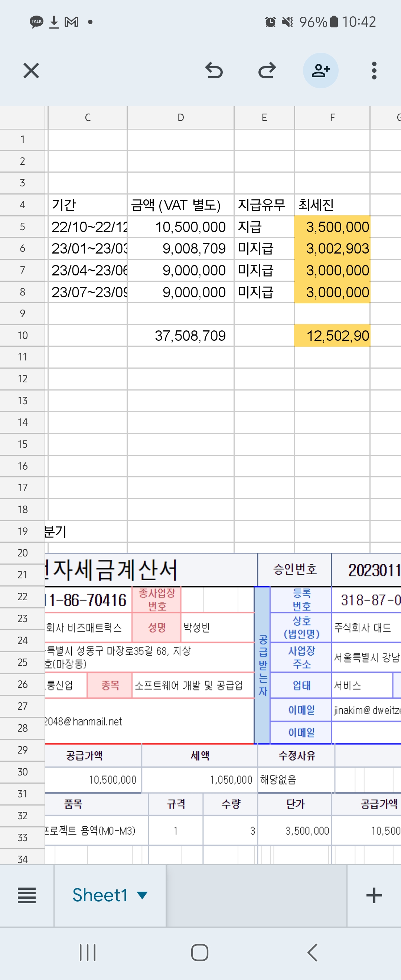Select the 금액 (VAT 별도) header cell
The image size is (401, 980).
coord(180,205)
